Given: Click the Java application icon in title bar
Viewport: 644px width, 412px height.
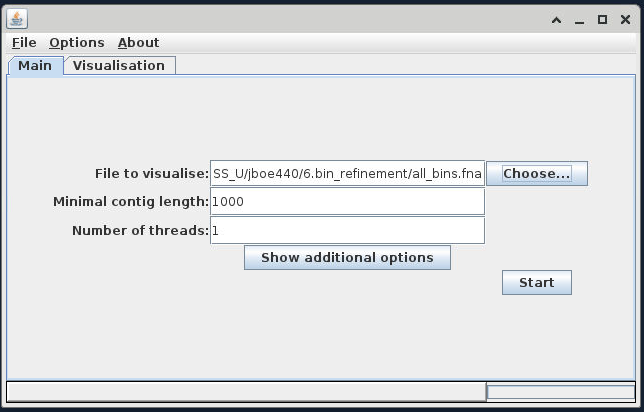Looking at the screenshot, I should (x=17, y=19).
